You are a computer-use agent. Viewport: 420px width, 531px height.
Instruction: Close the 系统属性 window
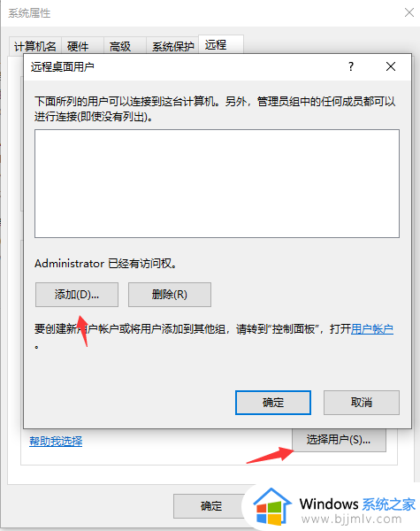click(x=409, y=13)
